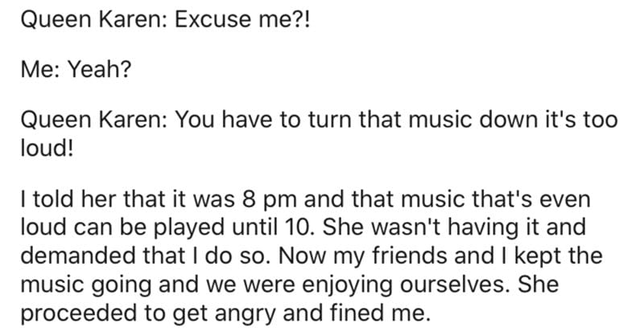Click the phrase 'music going'

coord(86,285)
